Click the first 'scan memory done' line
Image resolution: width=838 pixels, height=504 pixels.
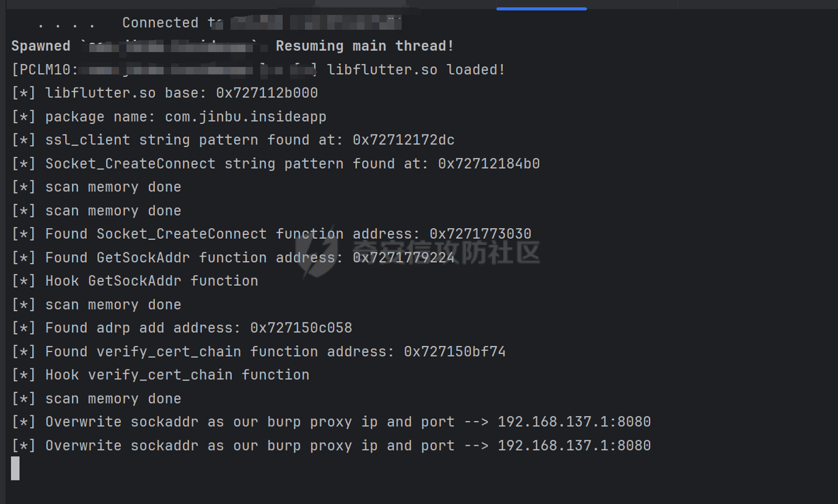click(x=96, y=187)
